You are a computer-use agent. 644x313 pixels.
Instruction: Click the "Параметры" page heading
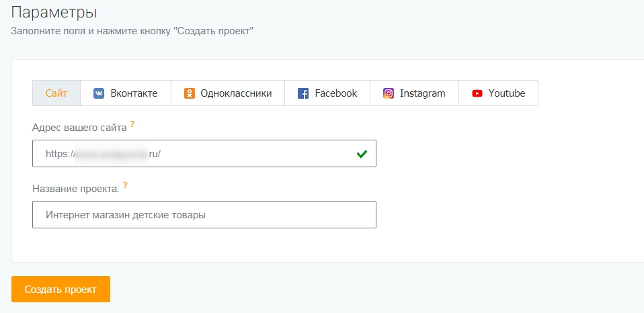coord(54,11)
